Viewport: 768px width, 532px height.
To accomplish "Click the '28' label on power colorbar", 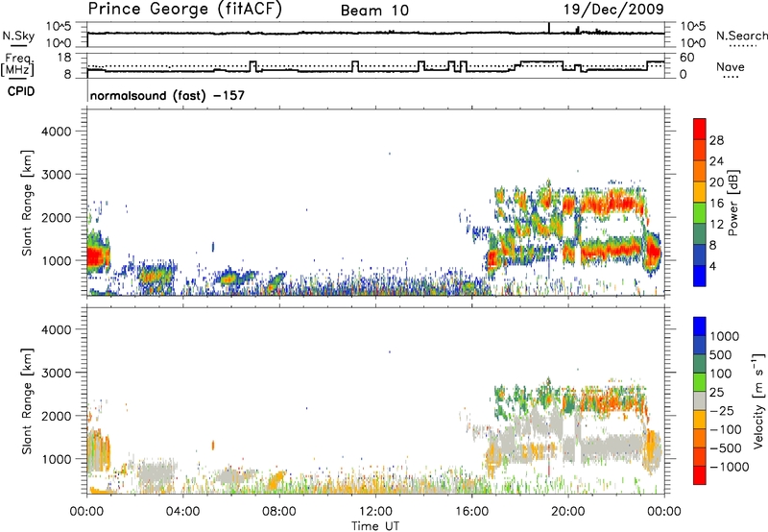I will pos(716,140).
